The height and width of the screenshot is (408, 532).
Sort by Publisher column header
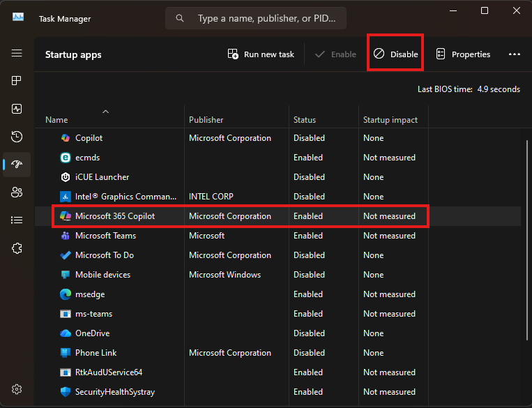206,120
